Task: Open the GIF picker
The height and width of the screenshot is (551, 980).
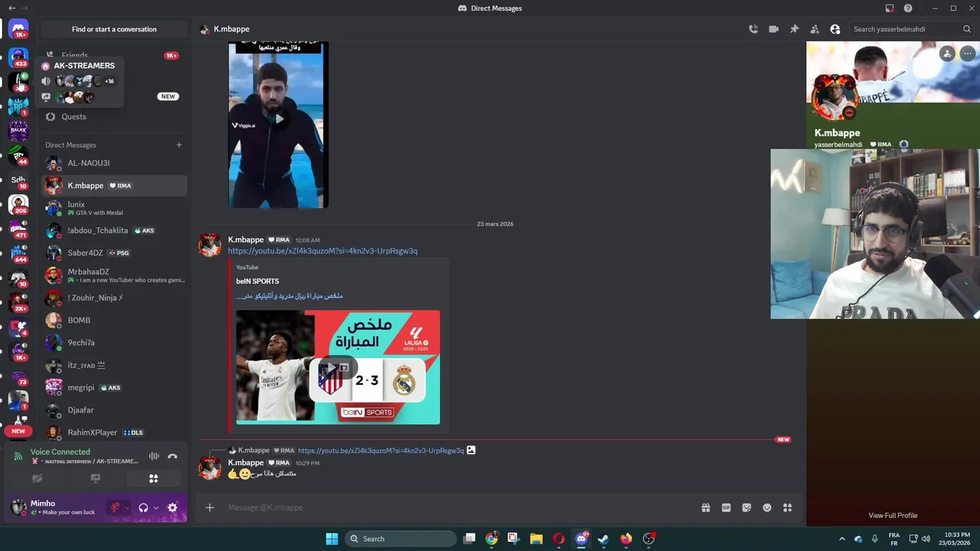Action: pos(726,507)
